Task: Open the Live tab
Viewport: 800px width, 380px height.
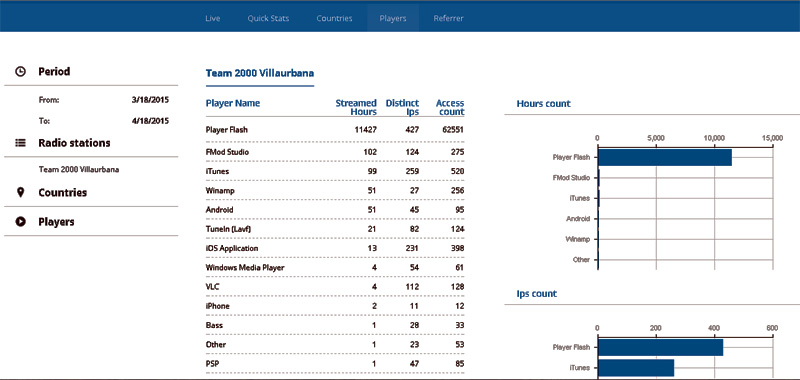Action: pyautogui.click(x=213, y=18)
